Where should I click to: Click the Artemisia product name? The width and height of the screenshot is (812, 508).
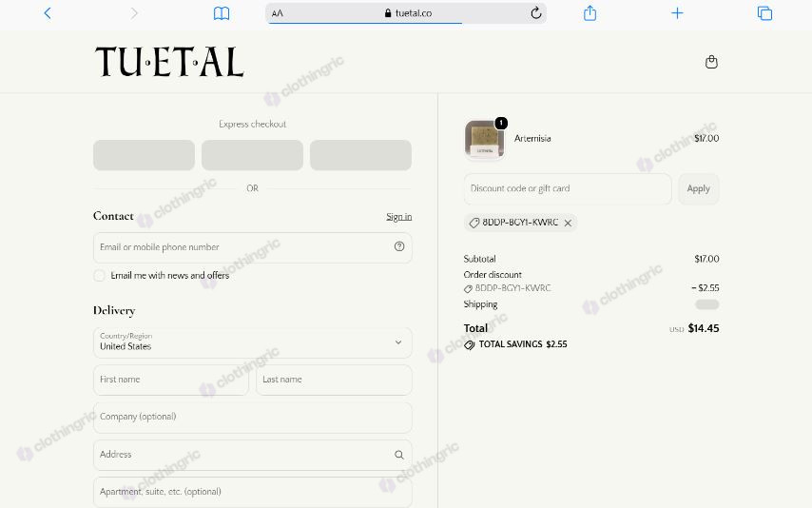tap(532, 138)
